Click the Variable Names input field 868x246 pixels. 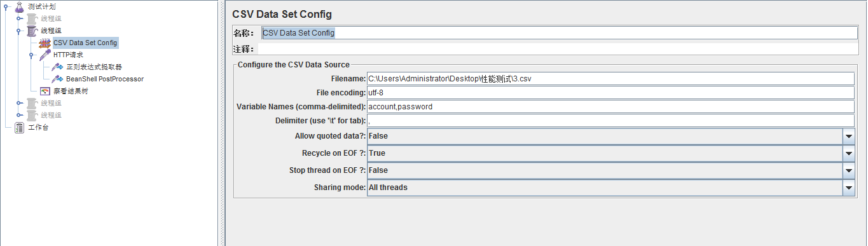click(x=610, y=107)
